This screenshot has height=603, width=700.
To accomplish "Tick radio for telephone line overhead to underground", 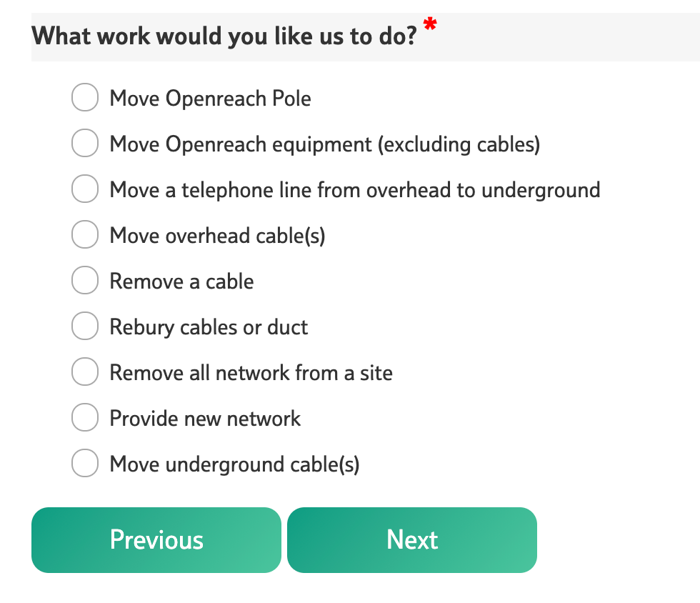I will point(84,189).
